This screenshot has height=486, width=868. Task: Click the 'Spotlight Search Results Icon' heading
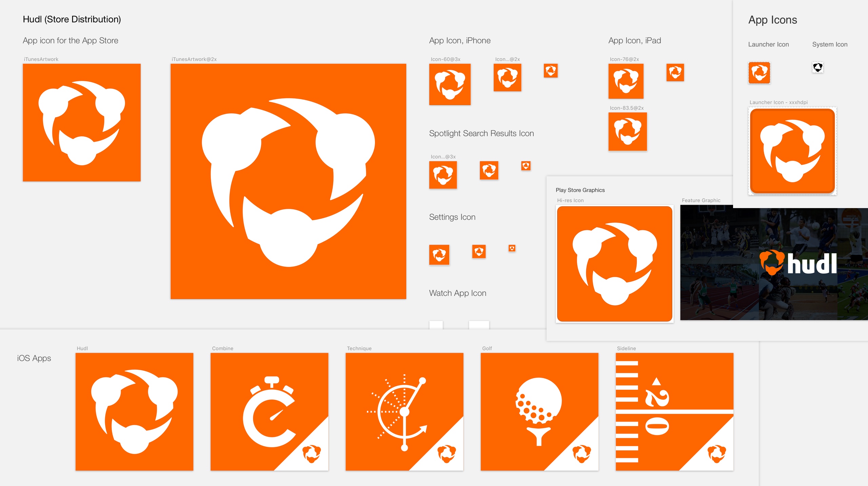[x=481, y=134]
